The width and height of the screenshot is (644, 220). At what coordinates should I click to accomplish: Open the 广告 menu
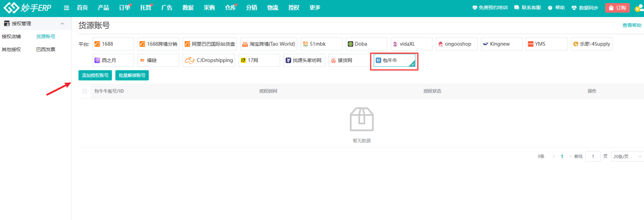point(167,8)
